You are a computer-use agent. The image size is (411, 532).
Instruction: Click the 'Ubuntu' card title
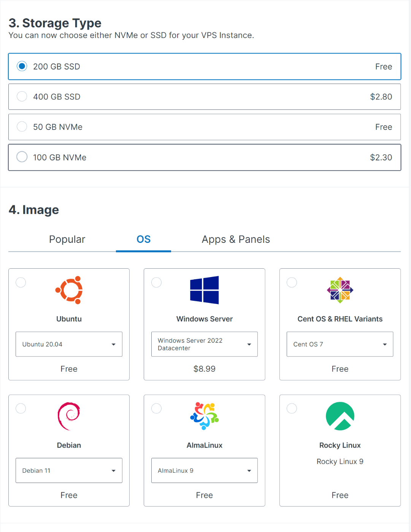69,319
